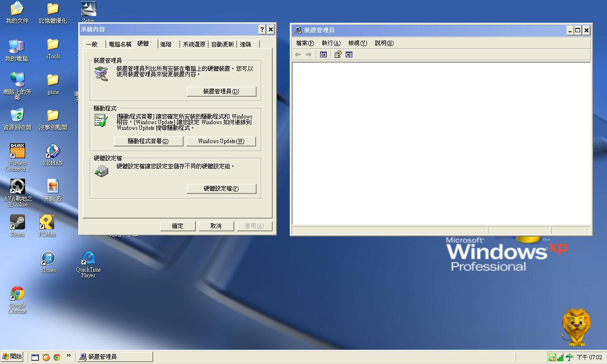
Task: Select the iTunes desktop shortcut
Action: coord(48,262)
